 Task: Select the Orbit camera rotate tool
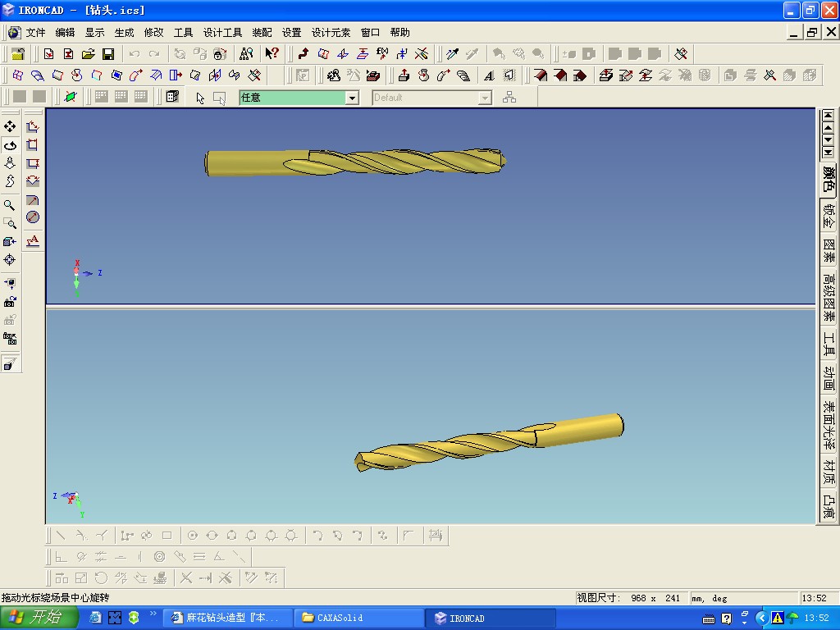coord(10,145)
